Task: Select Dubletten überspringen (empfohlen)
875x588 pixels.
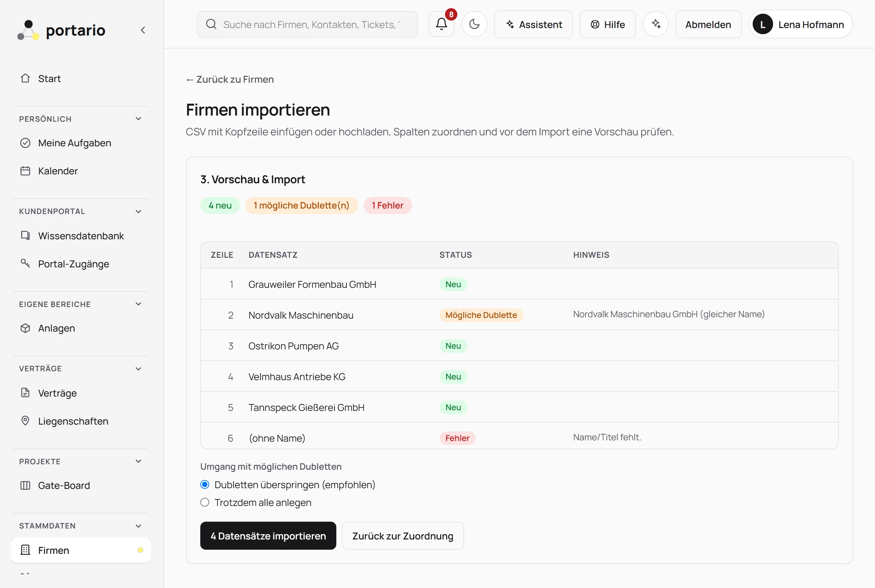Action: click(x=205, y=484)
